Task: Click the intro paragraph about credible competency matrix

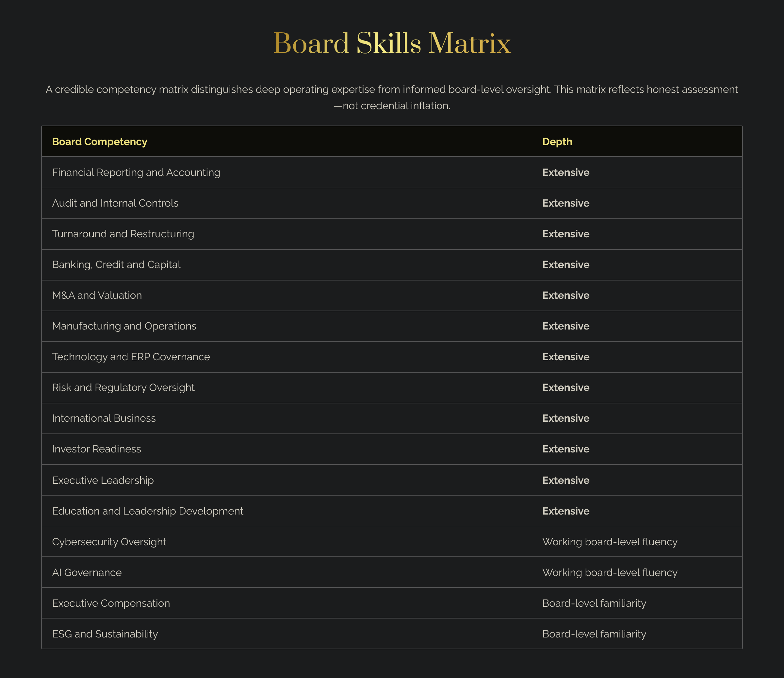Action: [392, 97]
